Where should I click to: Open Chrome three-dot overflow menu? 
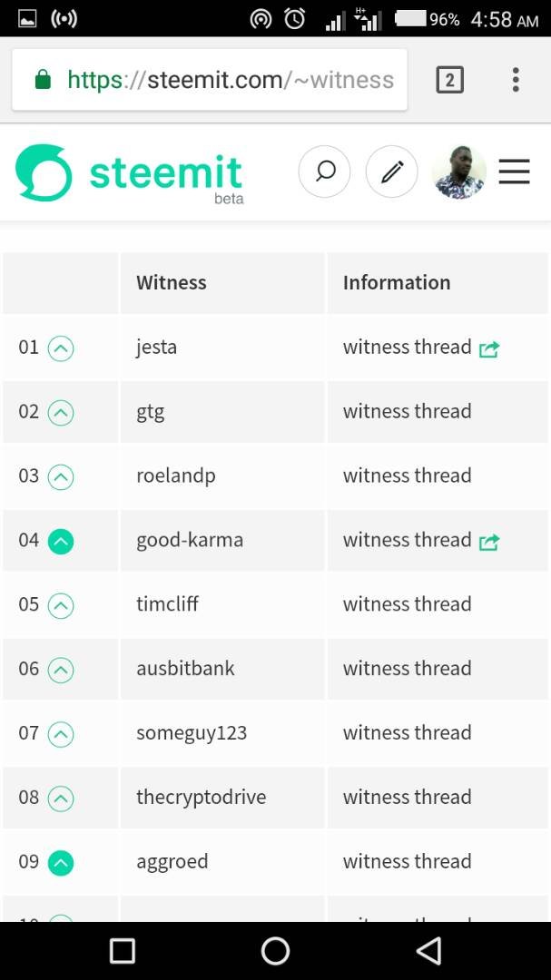(x=516, y=80)
